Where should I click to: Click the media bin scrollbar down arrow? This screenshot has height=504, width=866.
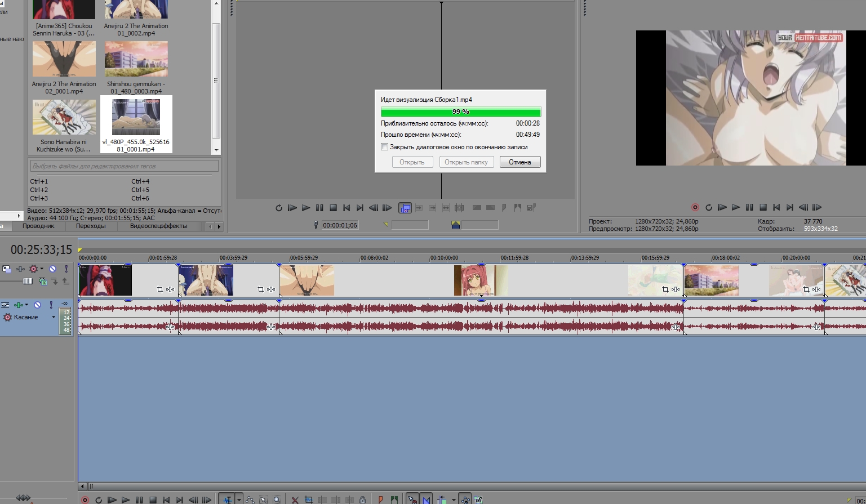216,150
